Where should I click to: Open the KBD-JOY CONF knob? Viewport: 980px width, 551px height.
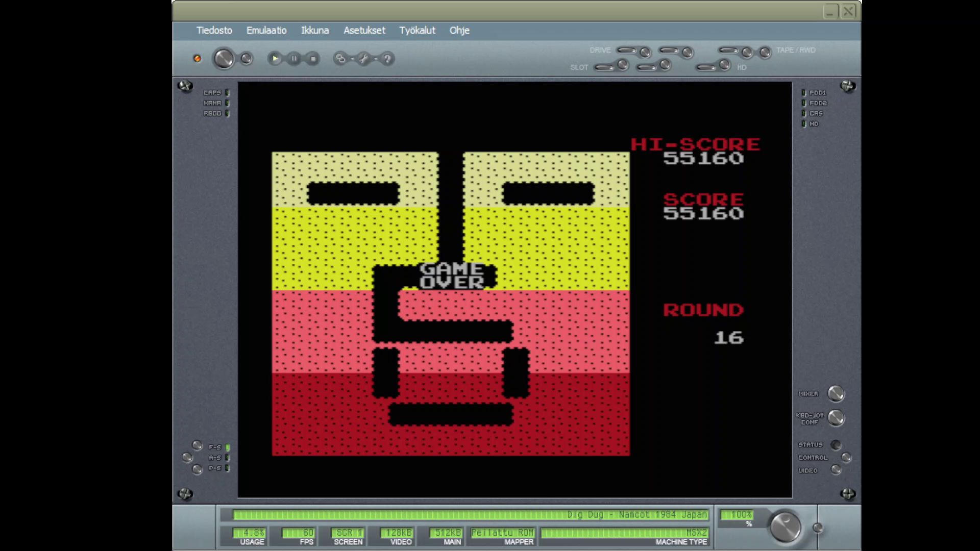(836, 418)
